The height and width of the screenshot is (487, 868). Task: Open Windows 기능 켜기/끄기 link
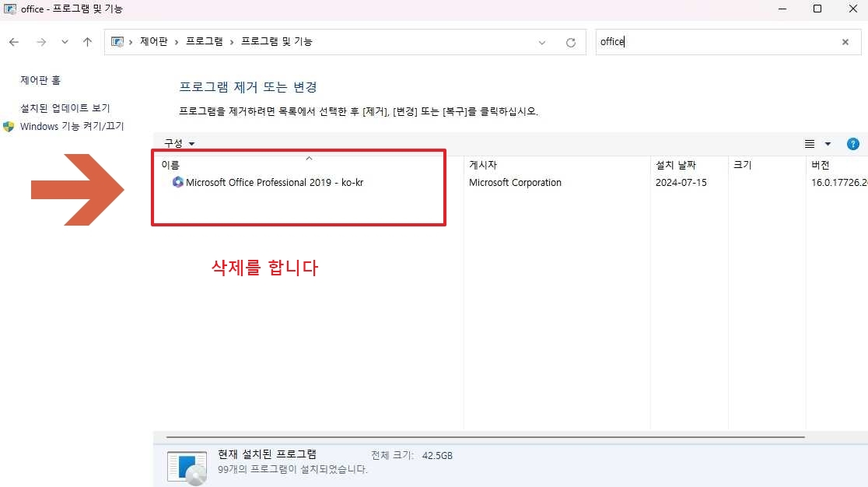coord(72,126)
